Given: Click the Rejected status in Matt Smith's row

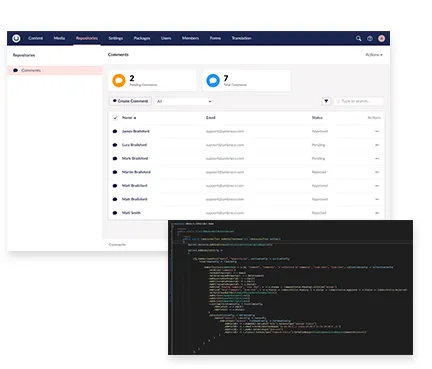Looking at the screenshot, I should pos(319,213).
